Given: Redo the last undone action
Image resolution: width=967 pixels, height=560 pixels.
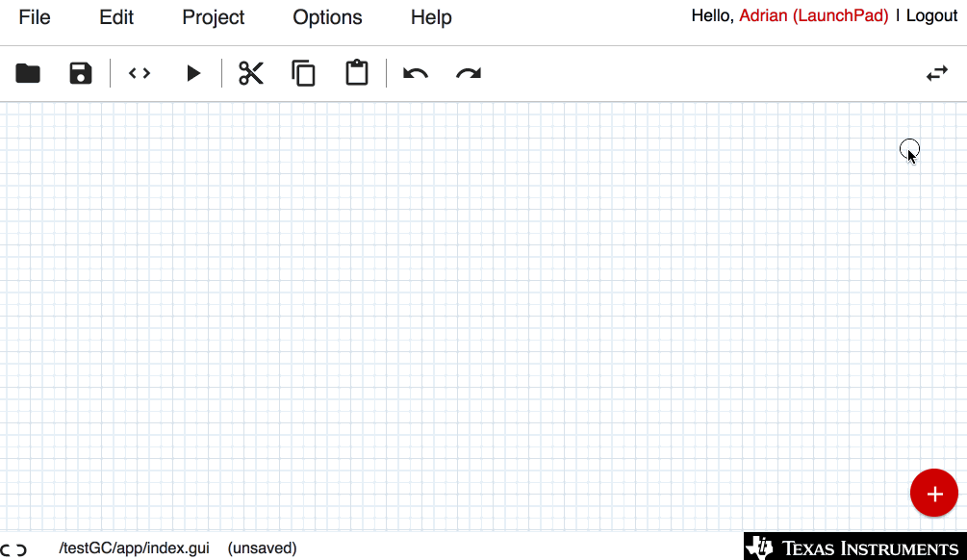Looking at the screenshot, I should pyautogui.click(x=469, y=73).
